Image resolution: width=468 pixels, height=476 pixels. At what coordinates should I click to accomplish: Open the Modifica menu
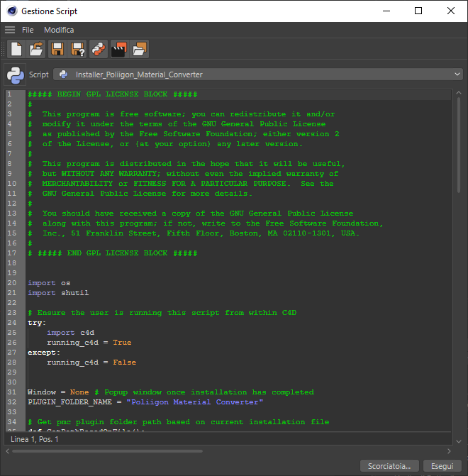click(x=59, y=30)
